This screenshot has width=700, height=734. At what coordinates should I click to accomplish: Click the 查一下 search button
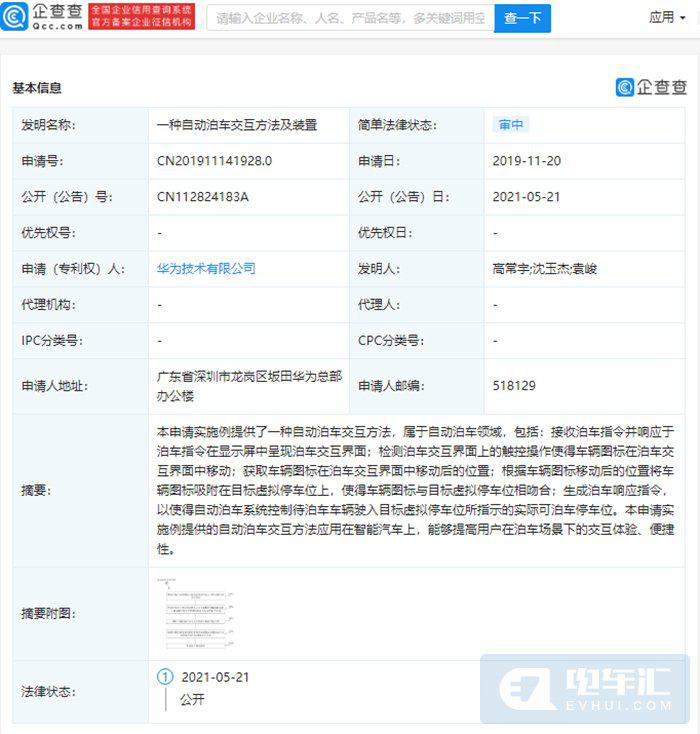522,18
